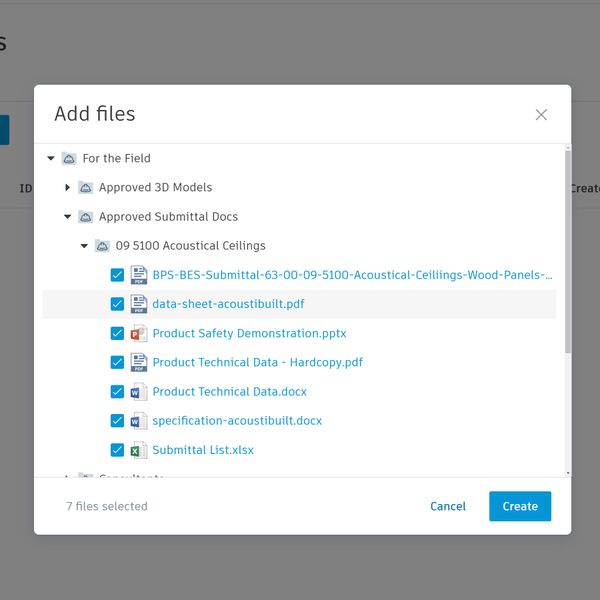Click the Approved 3D Models folder icon
The width and height of the screenshot is (600, 600).
85,187
